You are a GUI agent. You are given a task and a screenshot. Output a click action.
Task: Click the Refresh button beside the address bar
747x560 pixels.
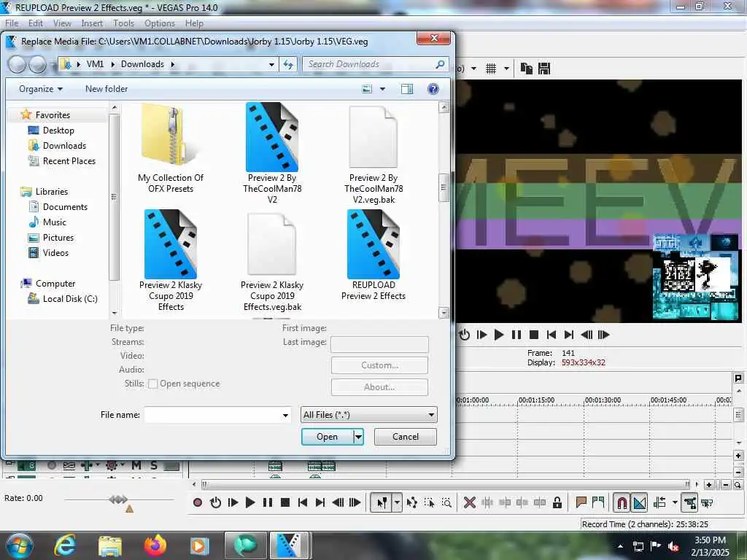pyautogui.click(x=288, y=64)
